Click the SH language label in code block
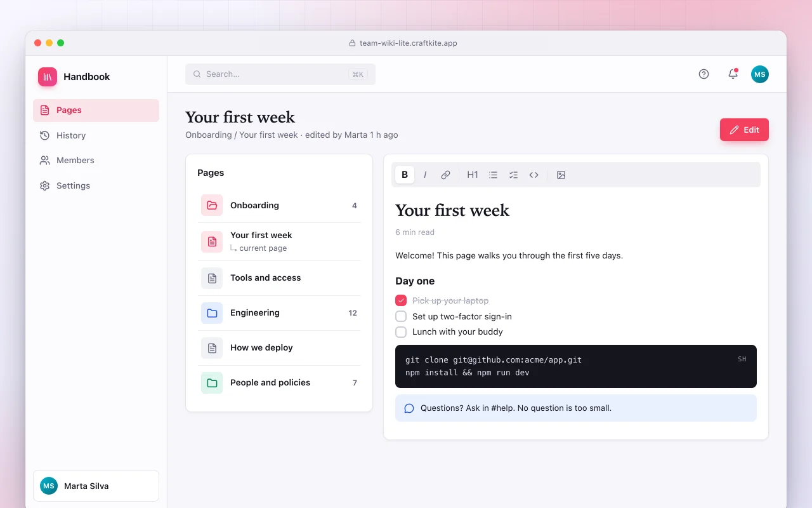Viewport: 812px width, 508px height. (742, 359)
